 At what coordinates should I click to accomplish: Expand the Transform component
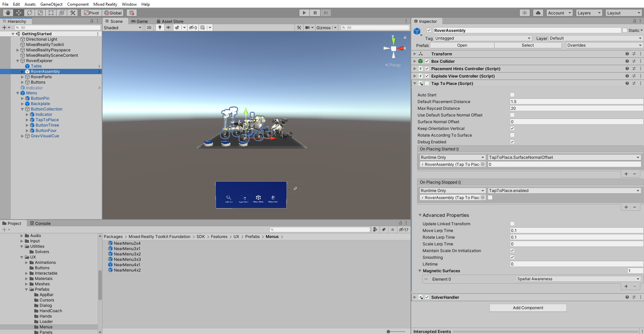[x=415, y=54]
